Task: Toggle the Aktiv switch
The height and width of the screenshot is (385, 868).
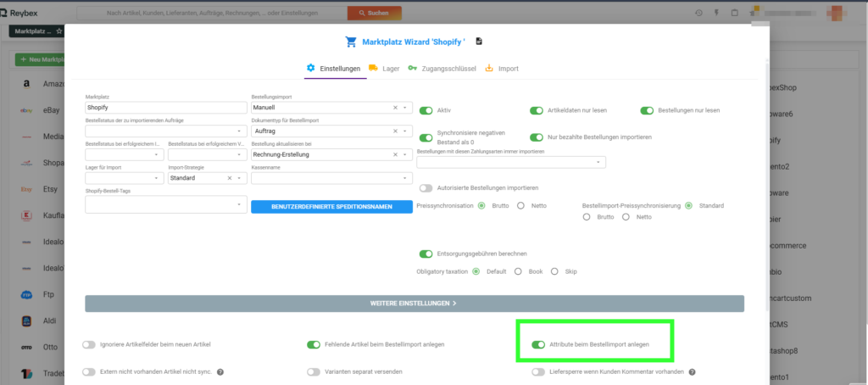Action: [x=426, y=111]
